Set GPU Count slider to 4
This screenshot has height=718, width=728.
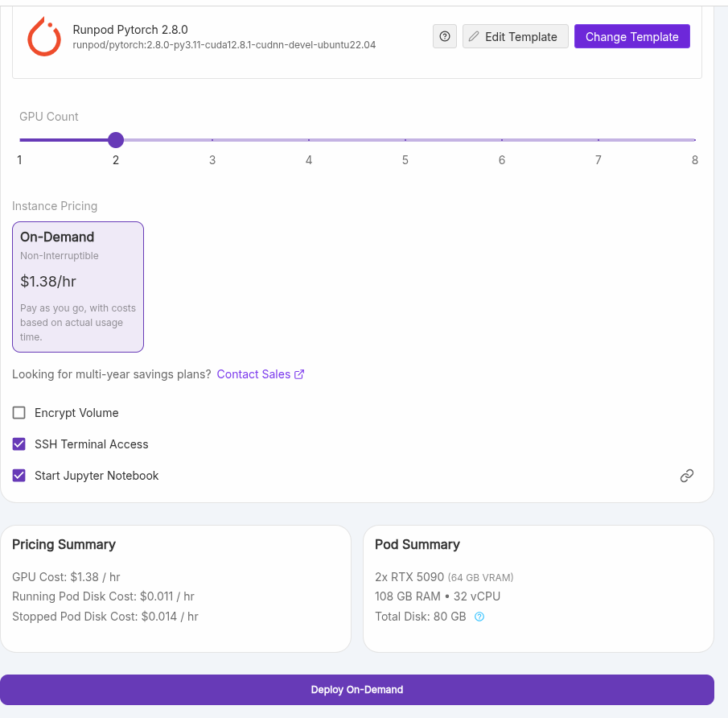(x=309, y=140)
